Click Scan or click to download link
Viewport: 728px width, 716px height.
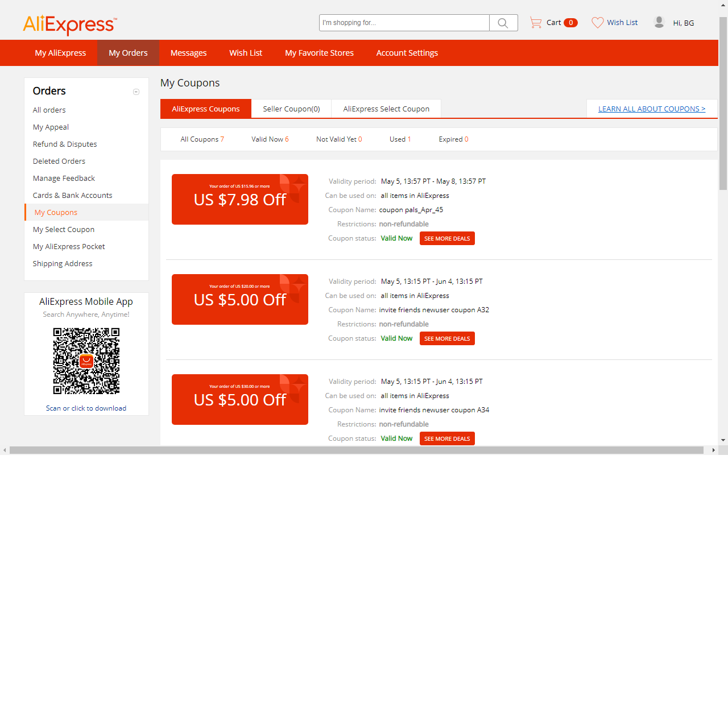point(86,408)
